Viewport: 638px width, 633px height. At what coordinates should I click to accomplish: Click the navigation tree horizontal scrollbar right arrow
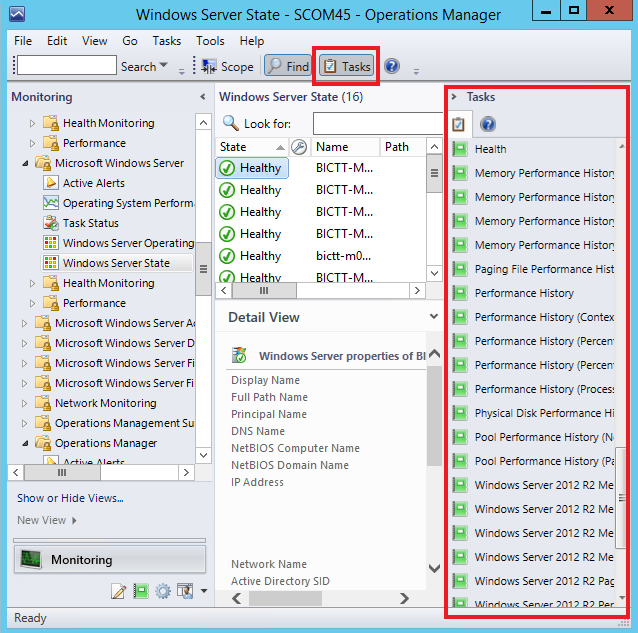point(186,472)
